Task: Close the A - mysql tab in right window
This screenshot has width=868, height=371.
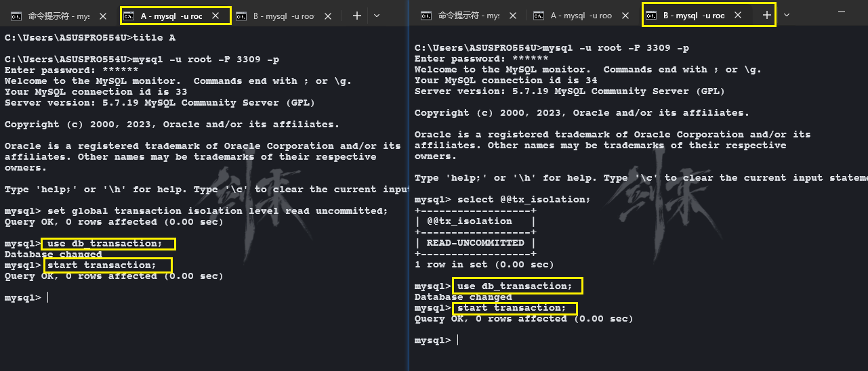Action: [625, 15]
